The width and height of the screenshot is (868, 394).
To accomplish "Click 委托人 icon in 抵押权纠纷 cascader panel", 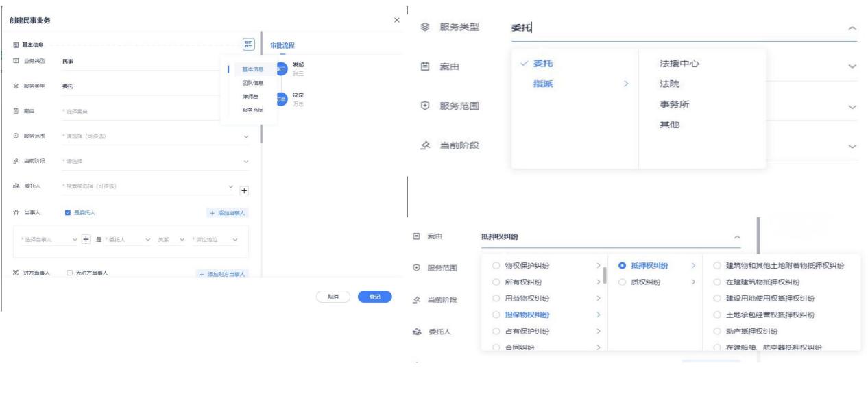I will tap(418, 332).
